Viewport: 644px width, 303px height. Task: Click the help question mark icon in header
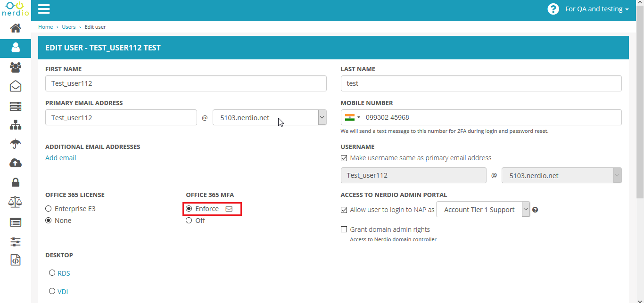click(x=553, y=9)
